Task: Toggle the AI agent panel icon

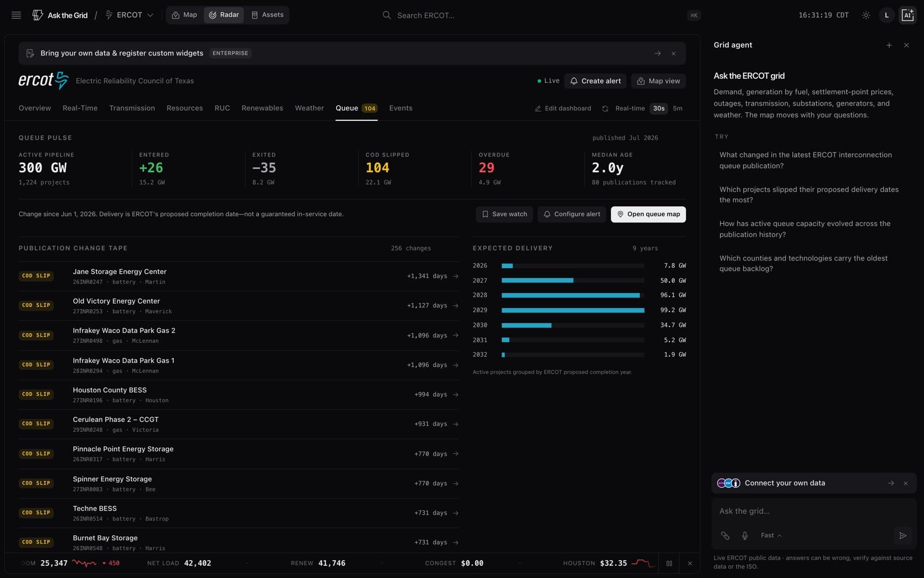Action: point(908,15)
